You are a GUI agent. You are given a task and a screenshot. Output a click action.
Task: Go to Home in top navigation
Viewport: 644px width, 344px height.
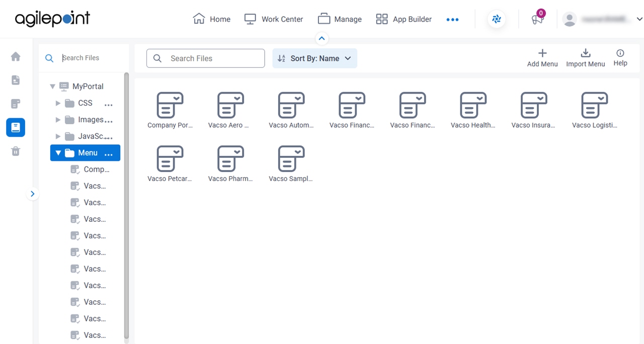(211, 19)
